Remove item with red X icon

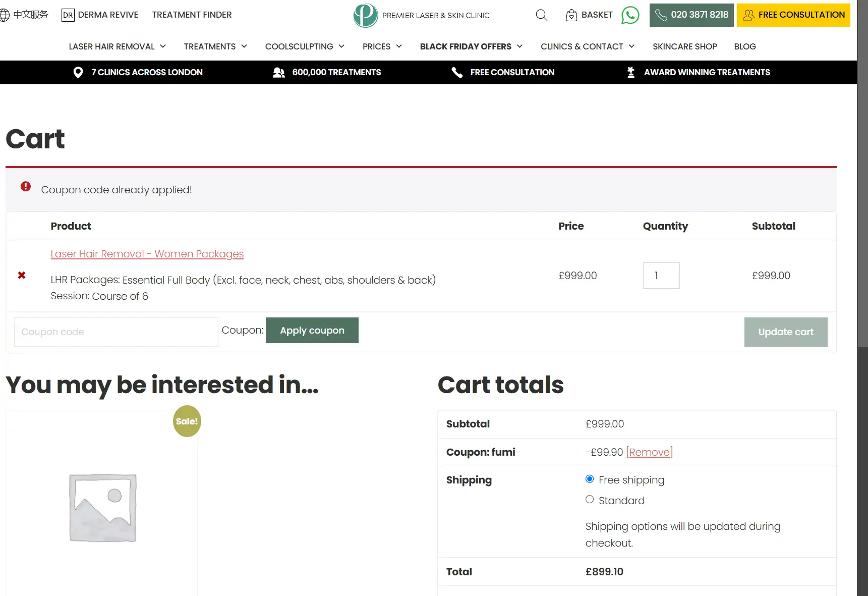(22, 275)
